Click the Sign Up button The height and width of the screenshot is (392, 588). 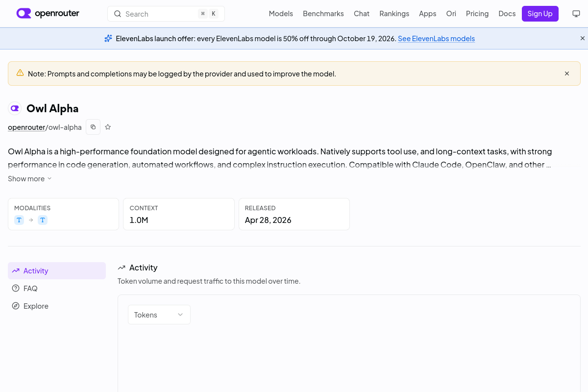click(x=540, y=14)
